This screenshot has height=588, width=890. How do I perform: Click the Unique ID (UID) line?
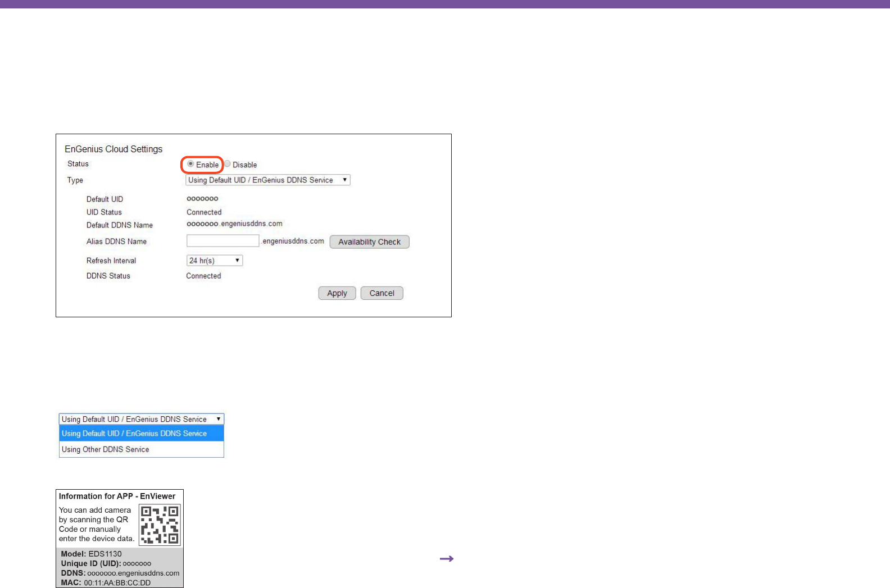[x=106, y=563]
